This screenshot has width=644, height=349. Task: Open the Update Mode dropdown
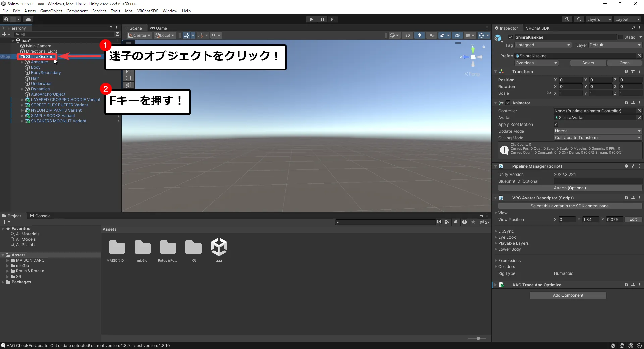(598, 131)
